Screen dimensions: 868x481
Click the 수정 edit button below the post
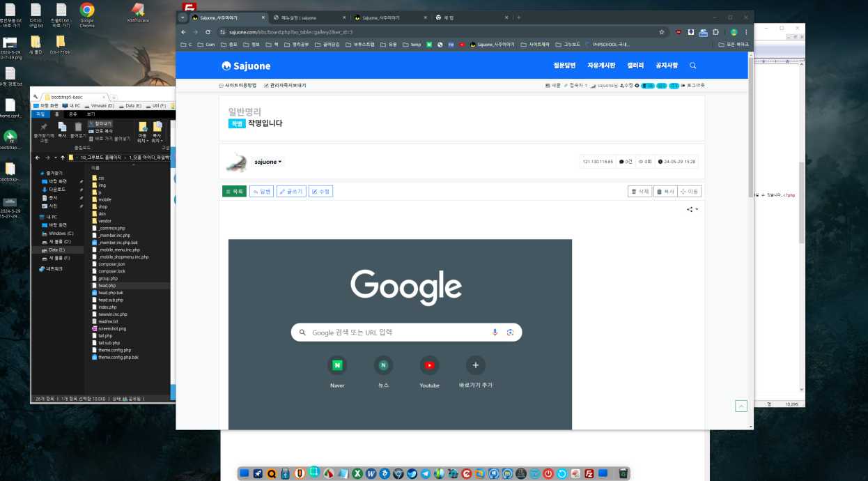coord(320,191)
